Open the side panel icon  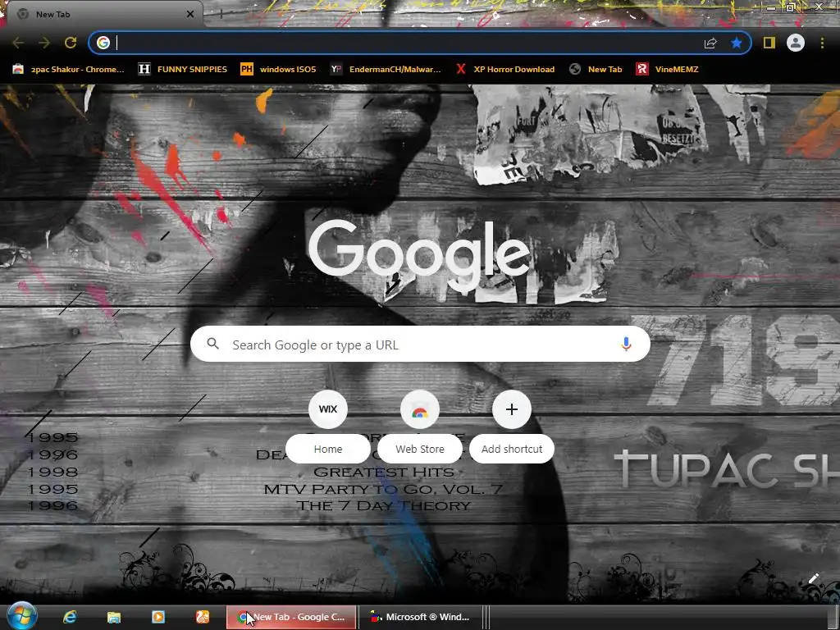tap(769, 43)
